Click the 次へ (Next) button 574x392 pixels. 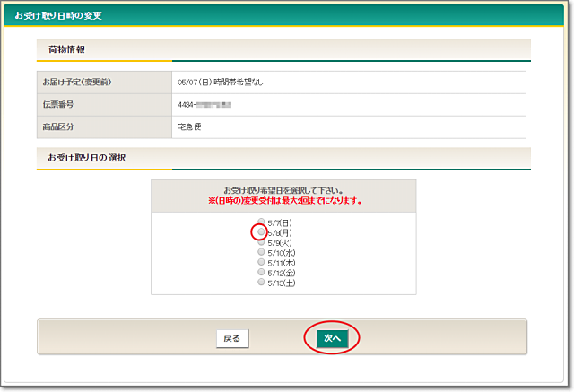click(332, 338)
